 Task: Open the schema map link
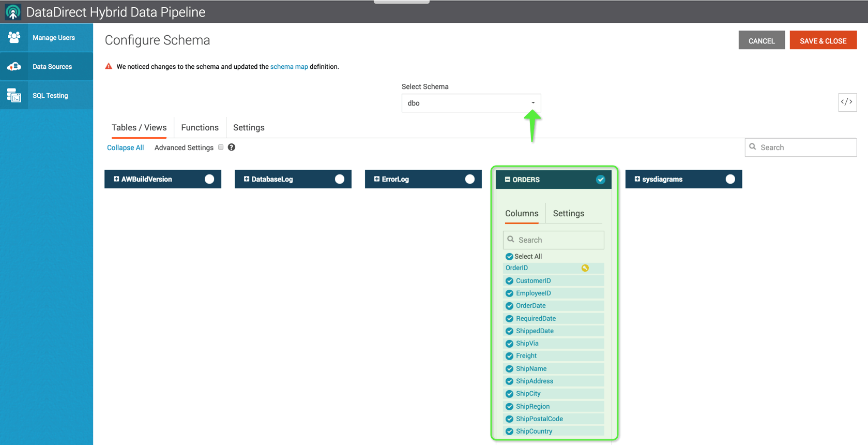(289, 67)
